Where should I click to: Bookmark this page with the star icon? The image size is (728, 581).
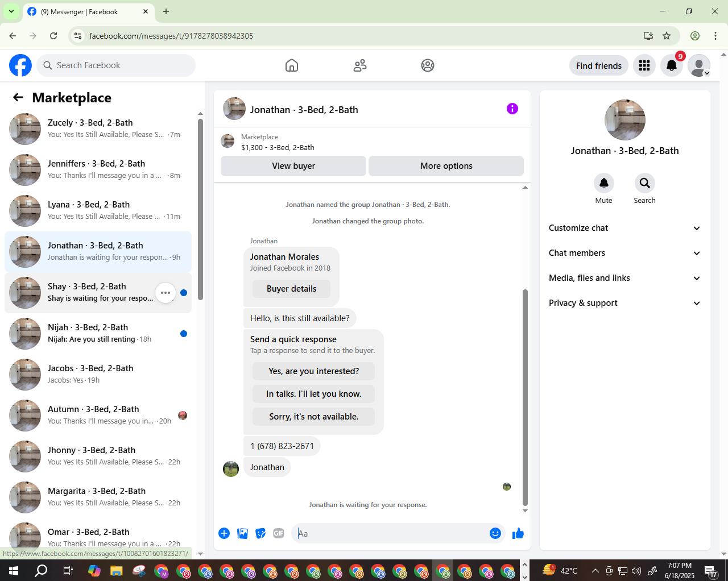667,36
